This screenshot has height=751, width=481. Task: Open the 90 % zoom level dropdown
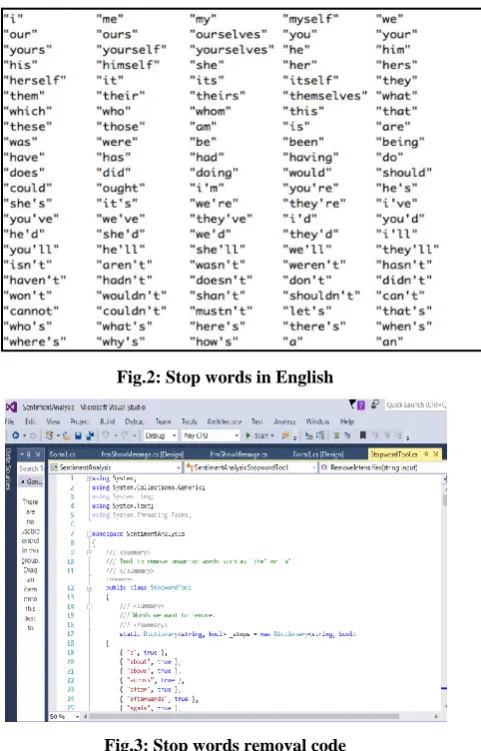point(64,717)
